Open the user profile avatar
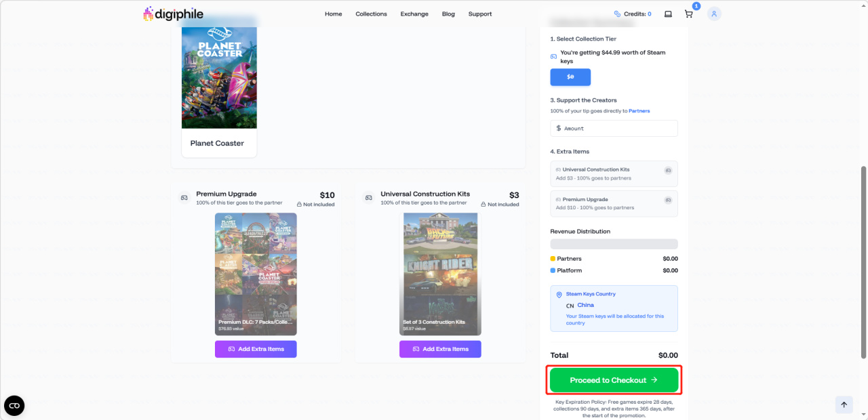 714,14
